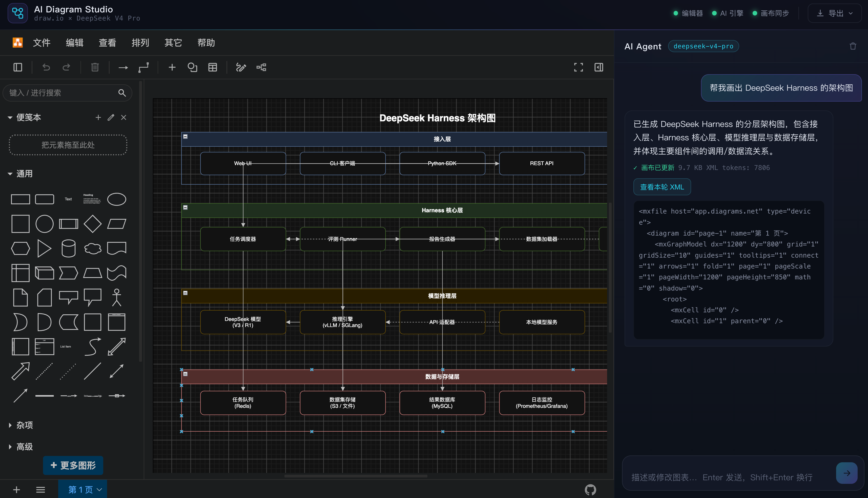
Task: Collapse the 数据与存储层 swimlane
Action: [185, 374]
